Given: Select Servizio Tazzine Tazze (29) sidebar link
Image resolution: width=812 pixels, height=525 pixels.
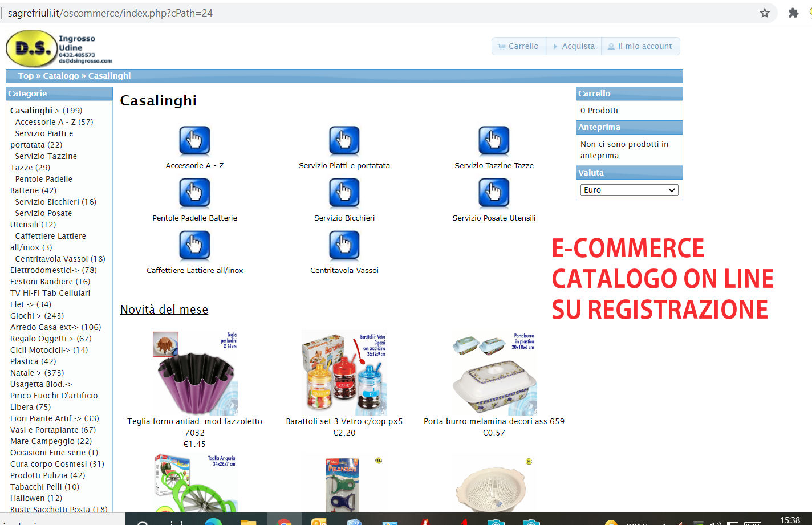Looking at the screenshot, I should click(43, 162).
